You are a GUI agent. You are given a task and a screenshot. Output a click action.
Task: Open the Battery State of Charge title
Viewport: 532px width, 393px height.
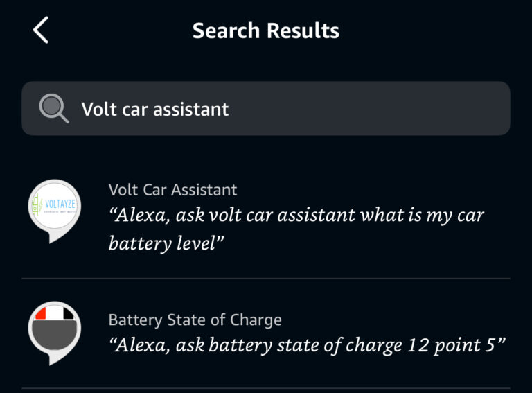pyautogui.click(x=195, y=320)
